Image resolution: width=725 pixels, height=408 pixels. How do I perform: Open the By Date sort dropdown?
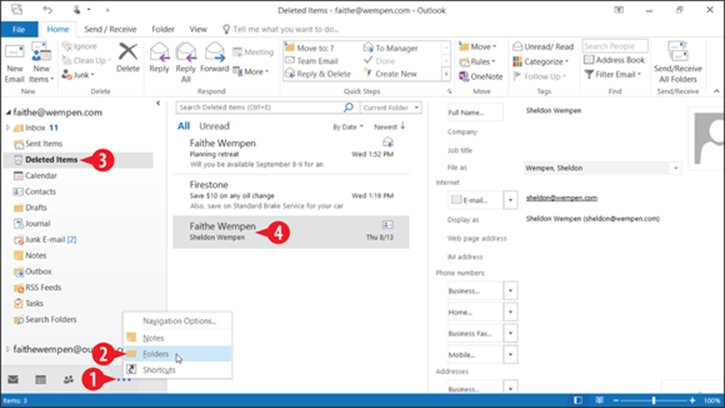pyautogui.click(x=348, y=127)
